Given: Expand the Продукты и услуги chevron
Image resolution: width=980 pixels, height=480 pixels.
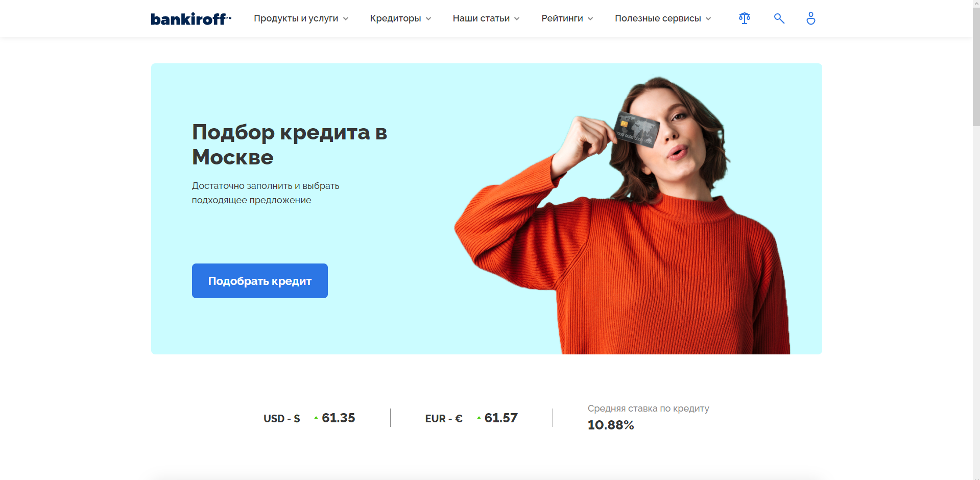Looking at the screenshot, I should (346, 19).
